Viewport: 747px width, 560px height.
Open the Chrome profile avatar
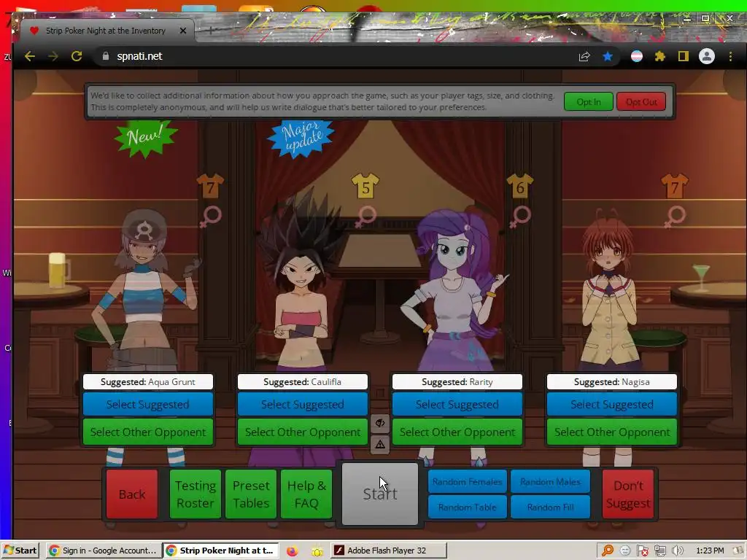click(706, 57)
